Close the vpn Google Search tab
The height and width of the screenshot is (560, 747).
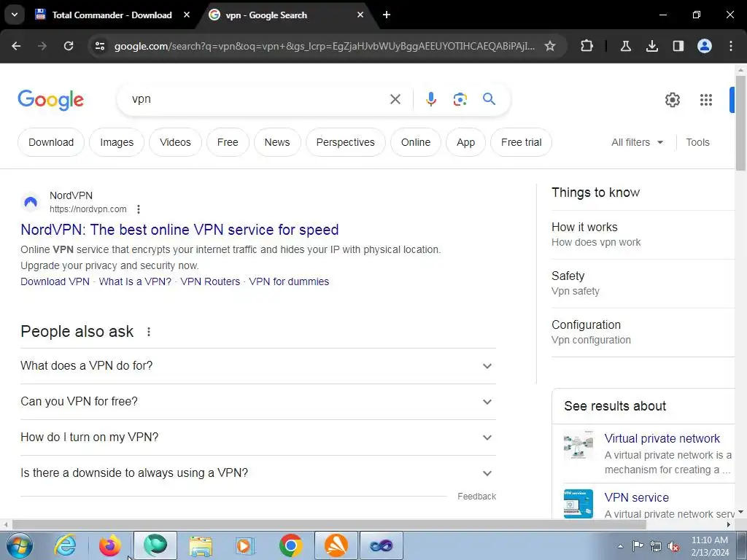(x=360, y=15)
